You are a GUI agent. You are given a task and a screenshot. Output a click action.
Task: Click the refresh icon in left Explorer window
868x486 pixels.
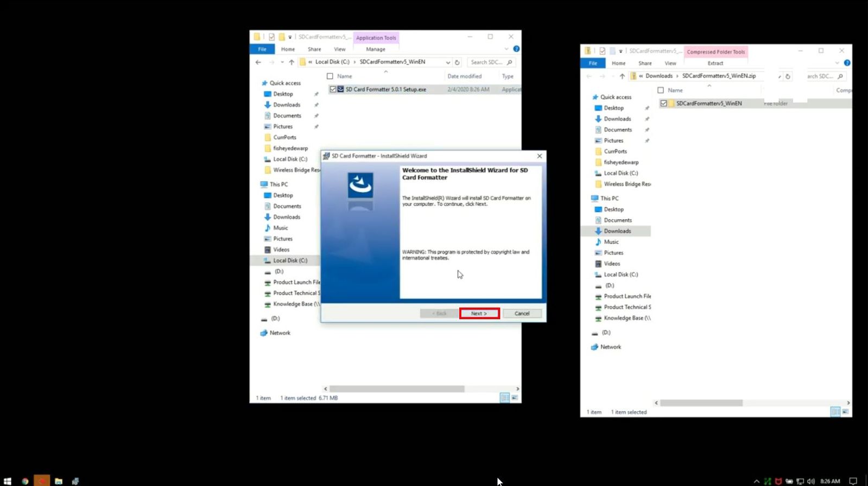tap(457, 62)
